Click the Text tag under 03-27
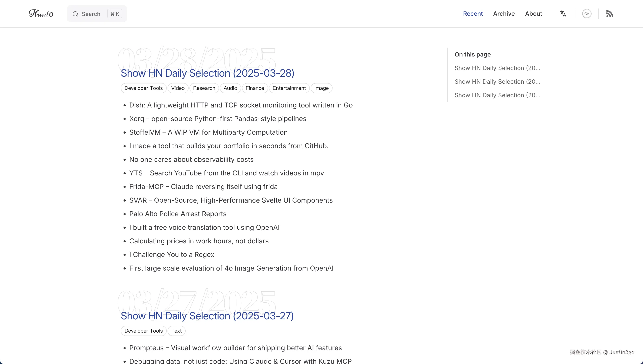This screenshot has width=643, height=364. tap(176, 331)
